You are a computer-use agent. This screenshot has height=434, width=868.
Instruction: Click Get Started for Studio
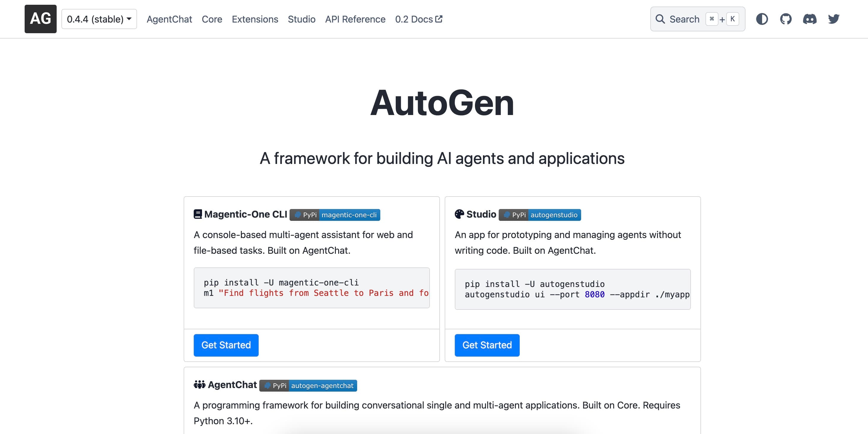pyautogui.click(x=487, y=345)
